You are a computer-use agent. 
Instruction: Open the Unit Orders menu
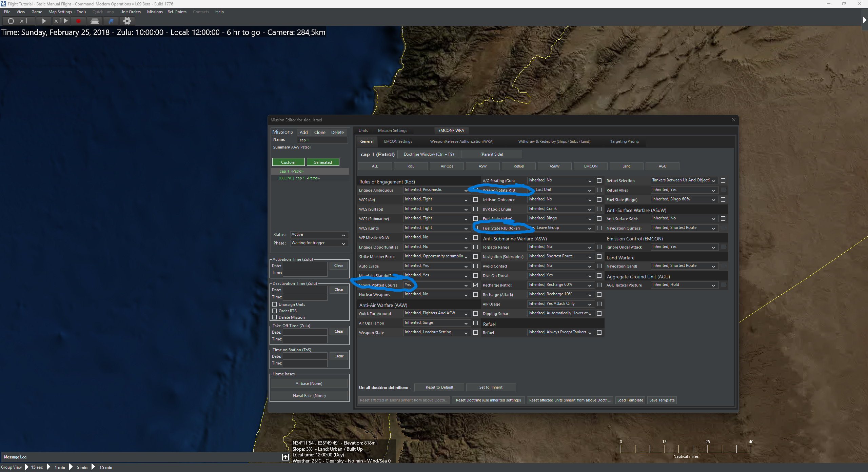point(130,12)
